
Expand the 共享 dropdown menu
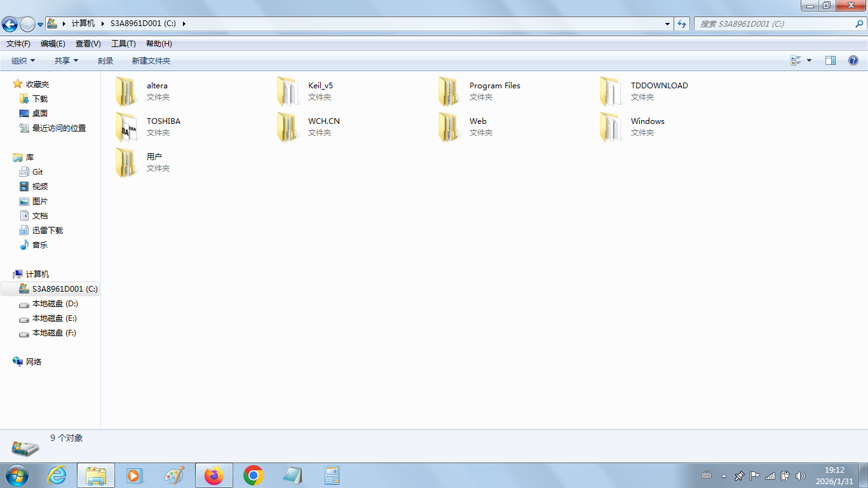click(x=66, y=60)
